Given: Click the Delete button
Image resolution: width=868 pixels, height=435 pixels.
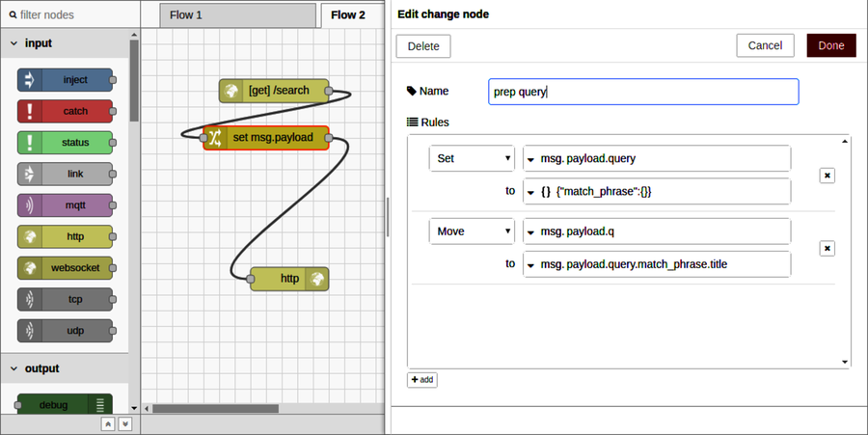Looking at the screenshot, I should pyautogui.click(x=423, y=46).
